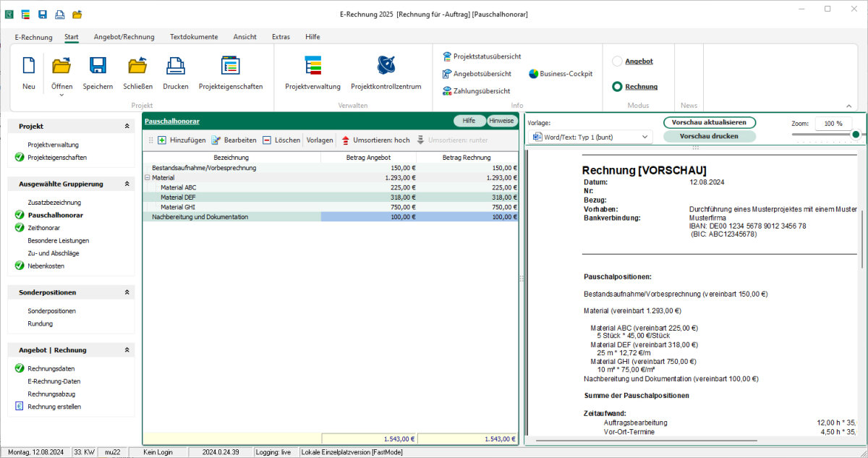Collapse the Sonderpositionen sidebar panel
Viewport: 868px width, 458px height.
tap(127, 292)
